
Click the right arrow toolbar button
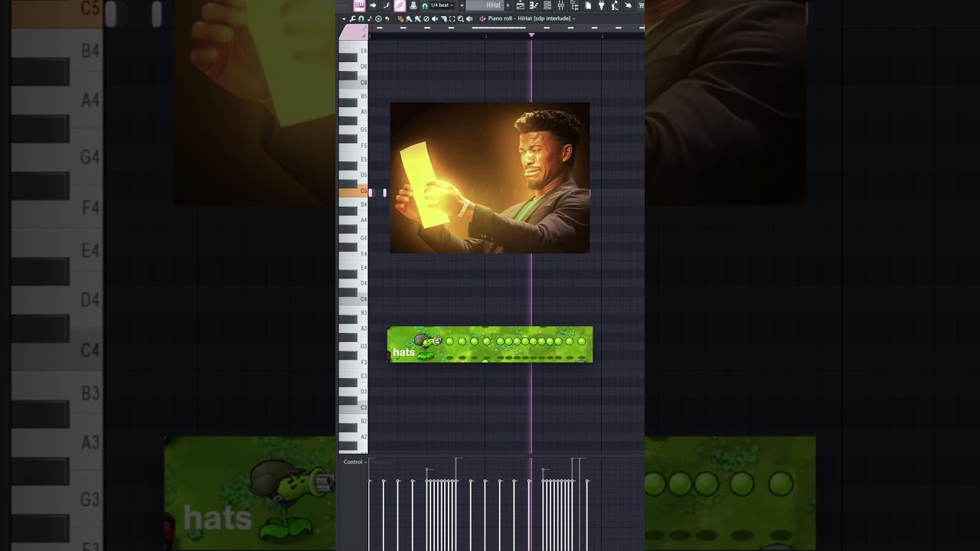373,5
